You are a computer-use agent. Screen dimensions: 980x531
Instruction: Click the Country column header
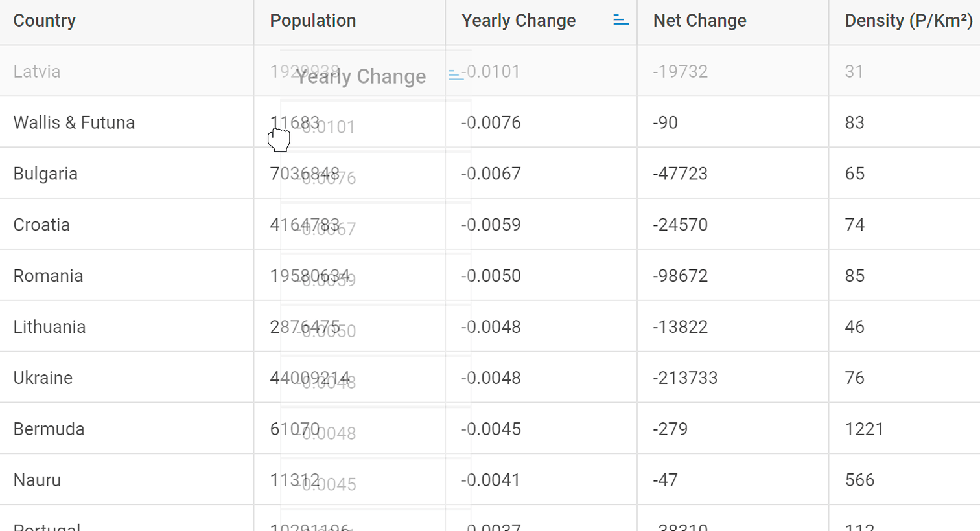coord(126,22)
